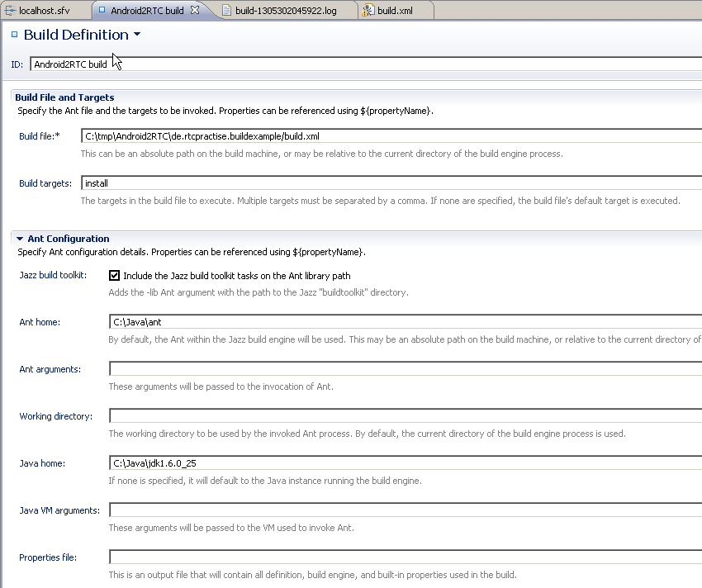Collapse the Ant Configuration section
The image size is (702, 588).
pos(20,239)
